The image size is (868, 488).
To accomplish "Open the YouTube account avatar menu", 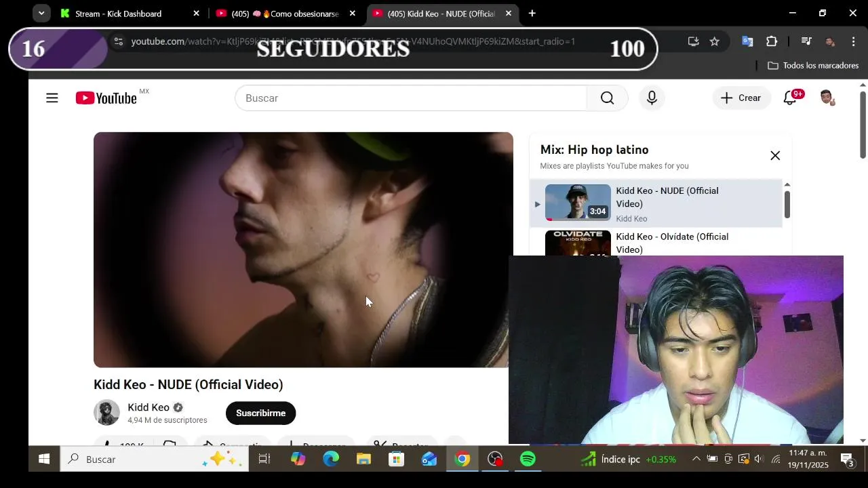I will pos(826,98).
